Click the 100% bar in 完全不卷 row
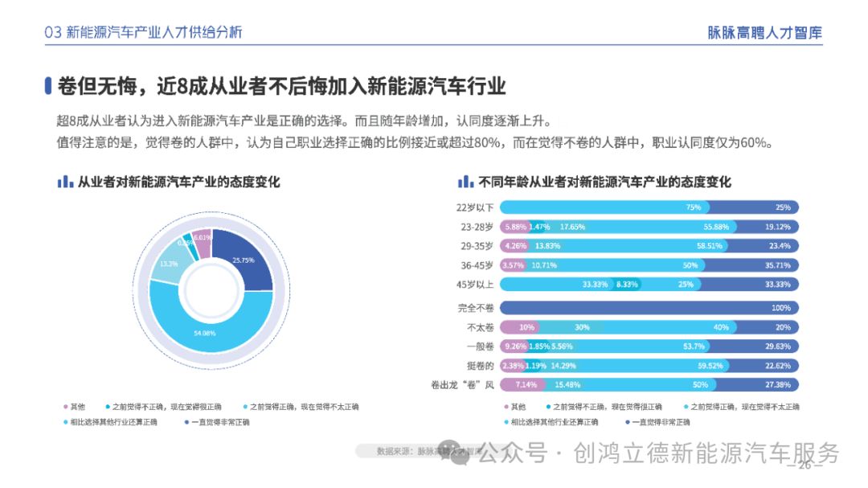The image size is (868, 488). [649, 308]
